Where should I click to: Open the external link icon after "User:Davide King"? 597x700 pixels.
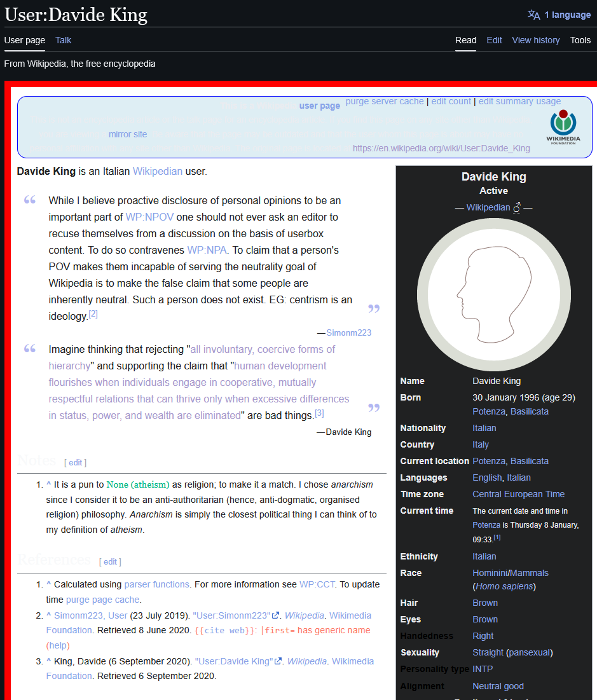[x=278, y=661]
